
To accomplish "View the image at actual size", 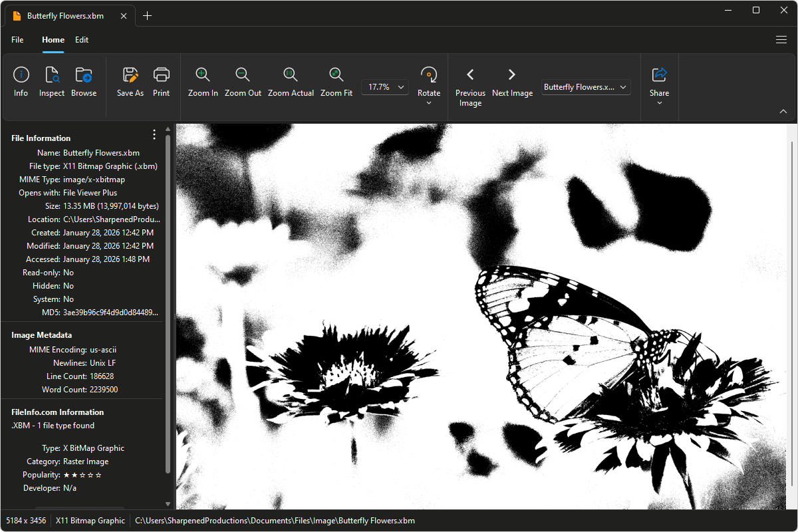I will pyautogui.click(x=291, y=81).
